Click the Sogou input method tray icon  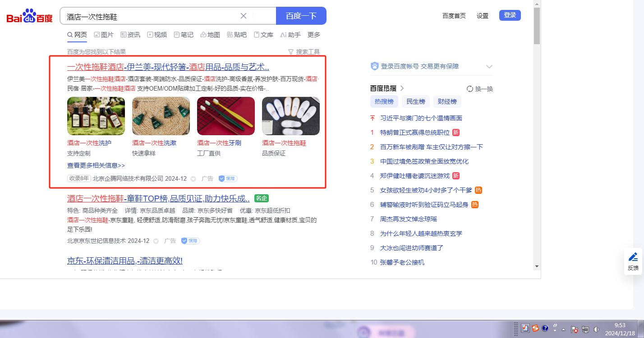(535, 328)
